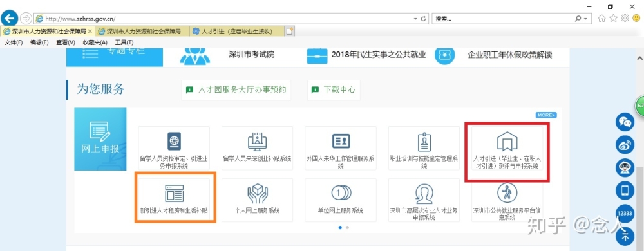Switch to second 深圳市人力资源和社会保障局 tab
Image resolution: width=644 pixels, height=251 pixels.
click(x=142, y=31)
